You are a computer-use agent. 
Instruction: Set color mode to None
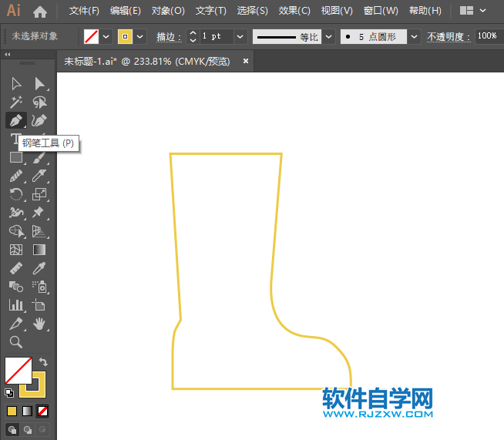click(43, 411)
